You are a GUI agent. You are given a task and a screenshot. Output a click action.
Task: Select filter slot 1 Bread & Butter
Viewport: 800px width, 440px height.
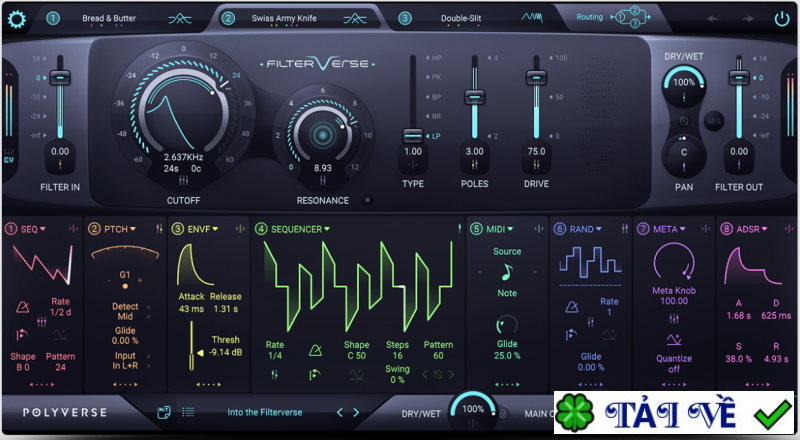pyautogui.click(x=109, y=18)
